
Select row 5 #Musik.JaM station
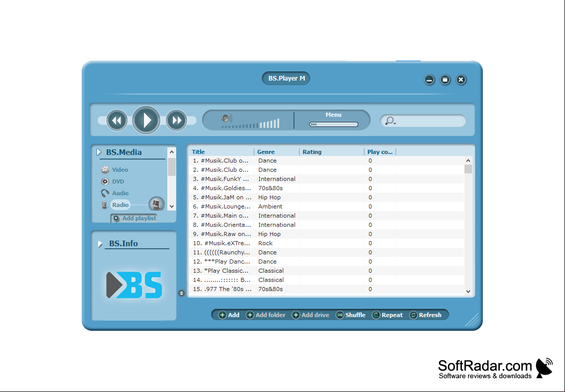coord(327,197)
